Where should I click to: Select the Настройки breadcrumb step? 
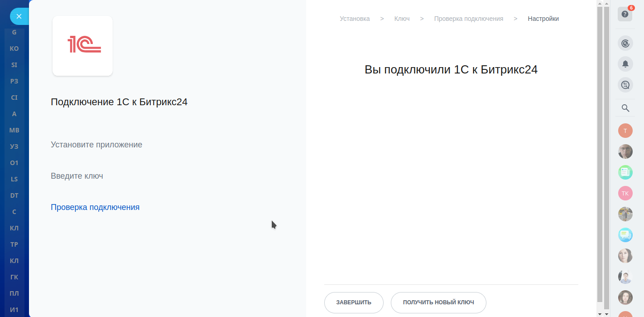[543, 19]
